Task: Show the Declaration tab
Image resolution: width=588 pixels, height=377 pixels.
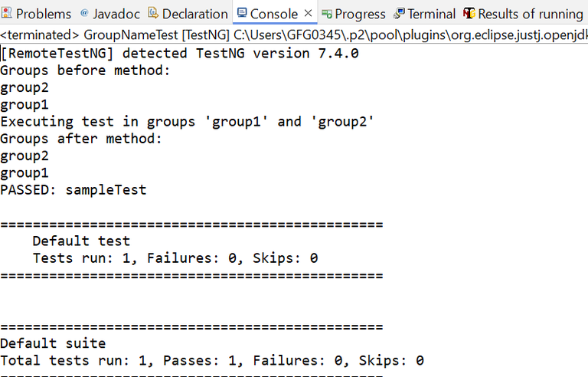Action: coord(194,14)
